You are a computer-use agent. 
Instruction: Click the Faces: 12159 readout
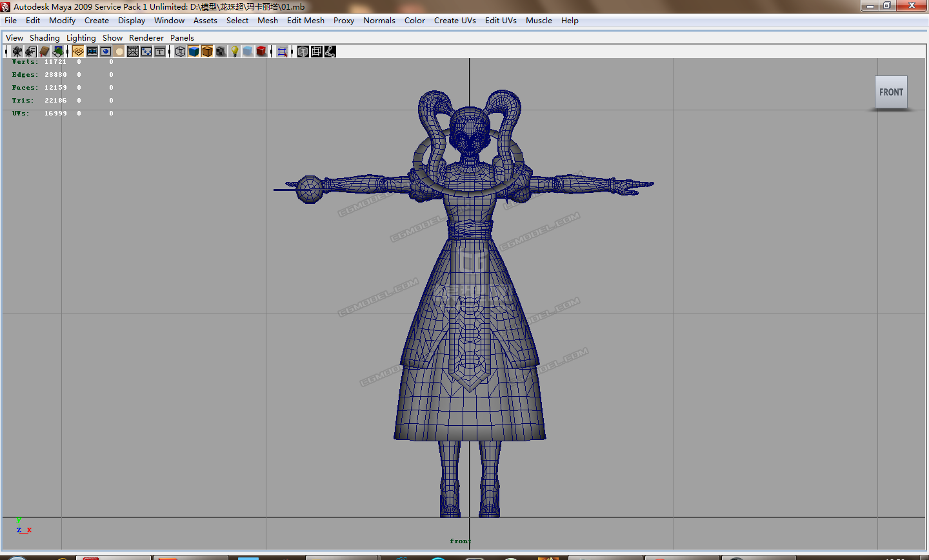click(x=39, y=88)
